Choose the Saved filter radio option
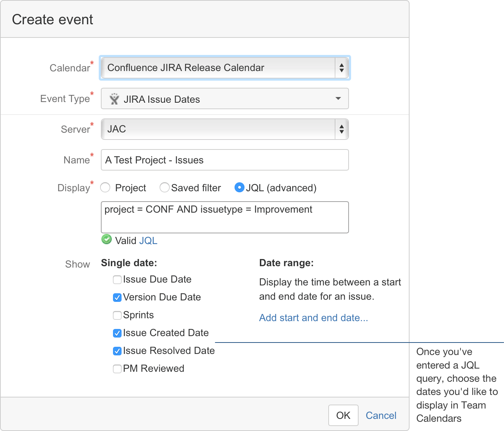Screen dimensions: 504x431 tap(165, 188)
